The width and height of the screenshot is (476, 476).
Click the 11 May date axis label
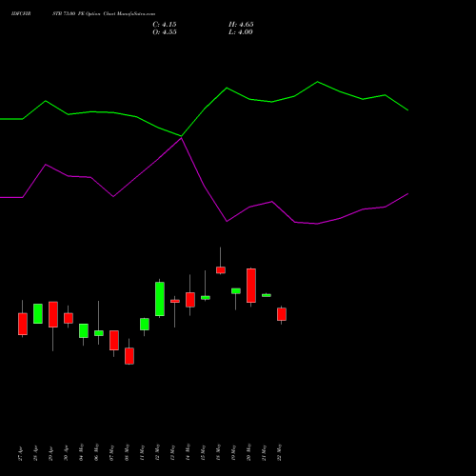pos(143,452)
